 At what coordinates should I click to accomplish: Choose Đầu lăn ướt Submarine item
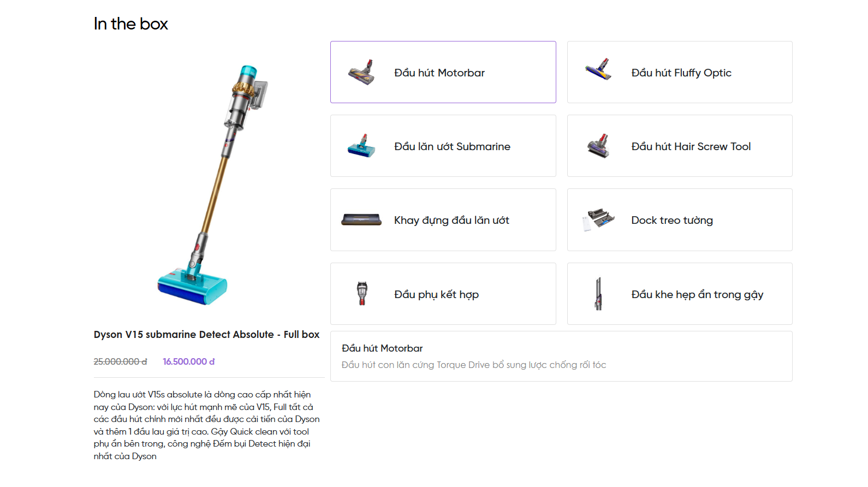443,146
